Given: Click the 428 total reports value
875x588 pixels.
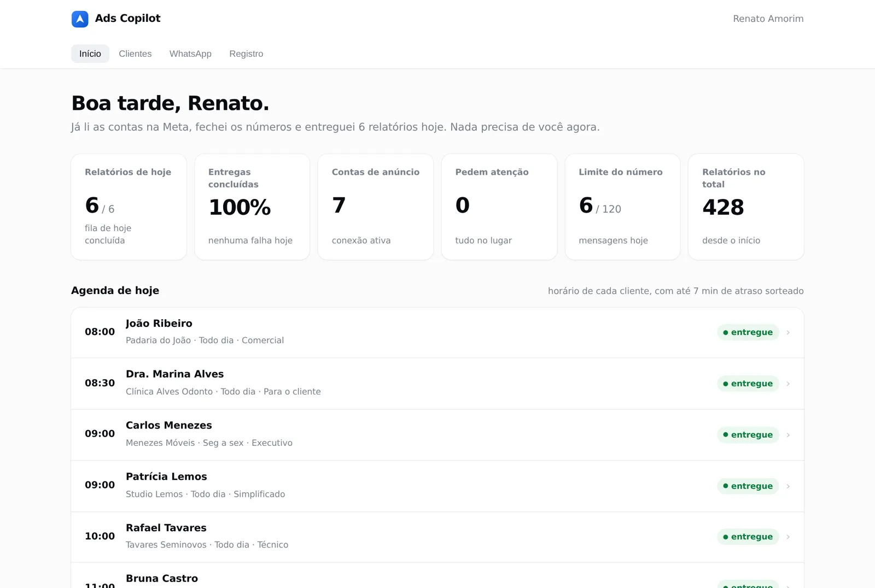Looking at the screenshot, I should tap(723, 207).
